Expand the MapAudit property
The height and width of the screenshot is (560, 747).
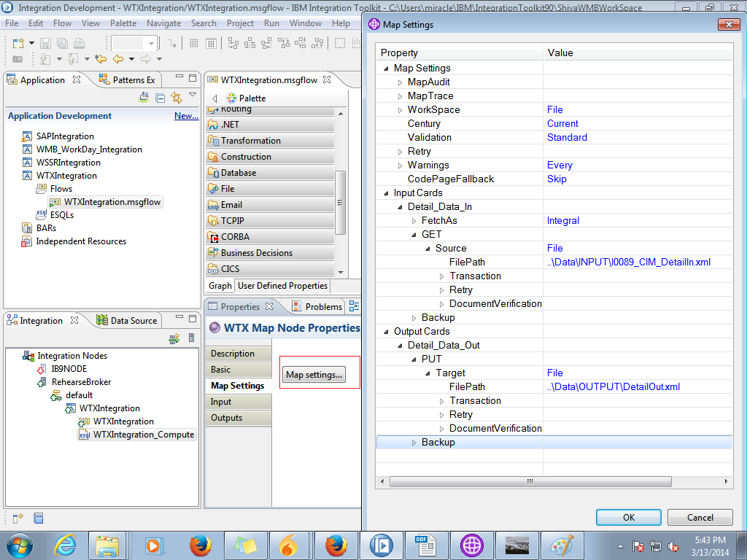(400, 82)
